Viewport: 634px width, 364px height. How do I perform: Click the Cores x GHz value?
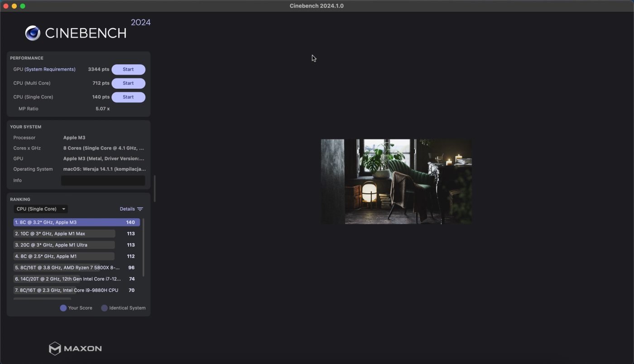104,148
